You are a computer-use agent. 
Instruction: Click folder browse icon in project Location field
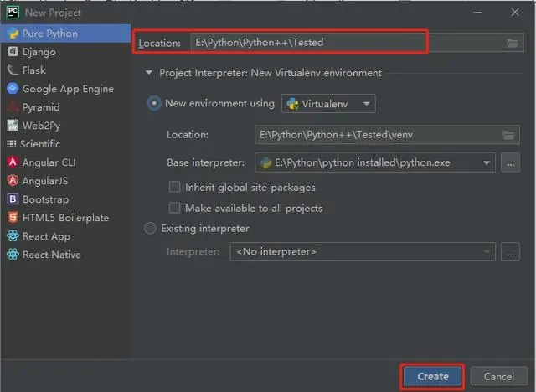513,43
